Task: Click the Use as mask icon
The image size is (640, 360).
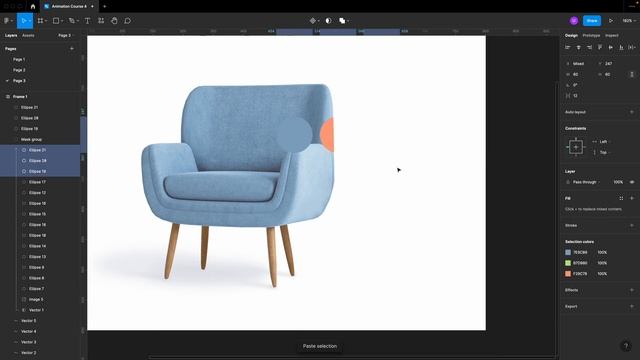Action: point(329,20)
